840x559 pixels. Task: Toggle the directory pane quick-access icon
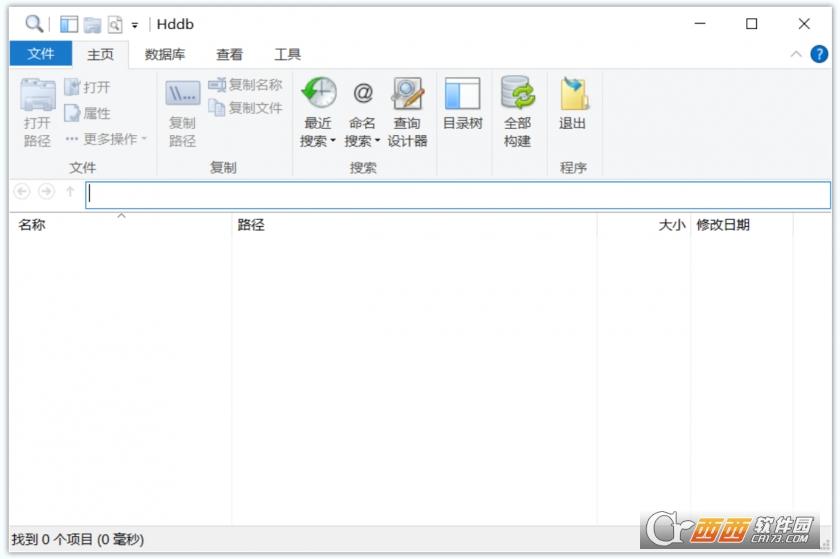tap(69, 24)
